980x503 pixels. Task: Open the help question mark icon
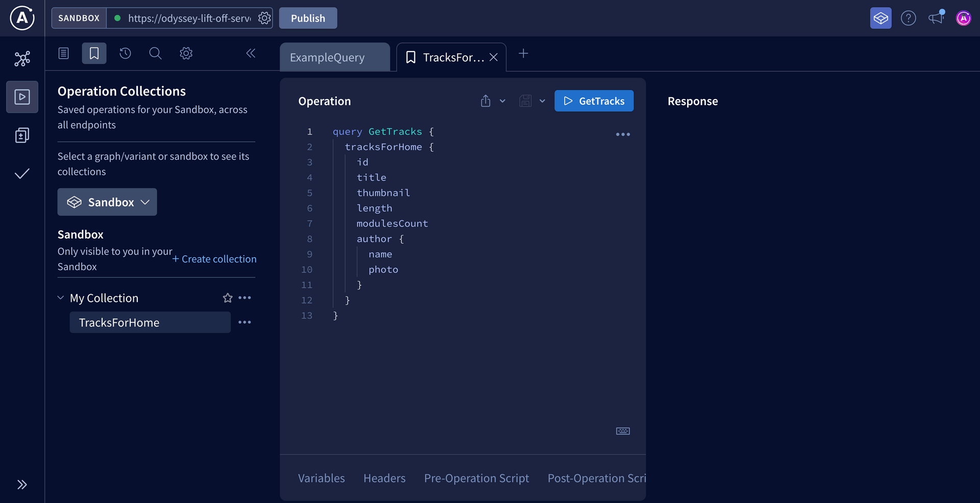(x=908, y=18)
